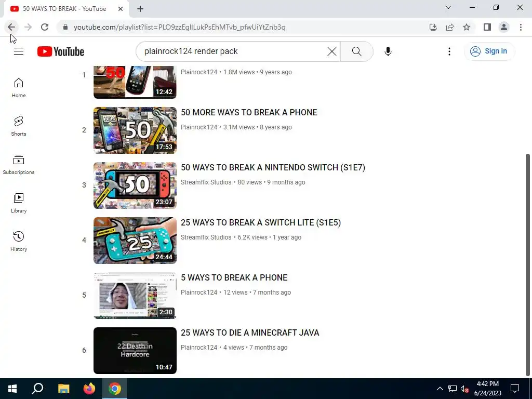Open Plainrock124 channel under 50 MORE WAYS

pyautogui.click(x=199, y=127)
